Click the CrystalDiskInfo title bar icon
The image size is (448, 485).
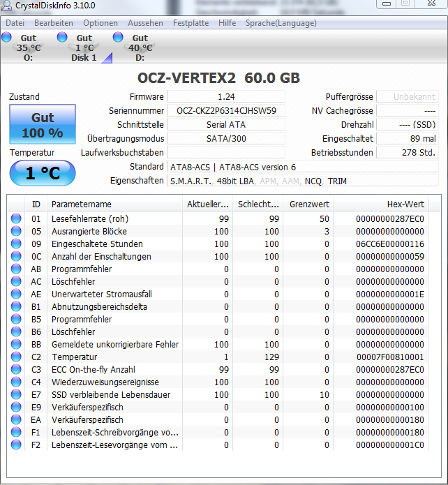click(x=6, y=6)
